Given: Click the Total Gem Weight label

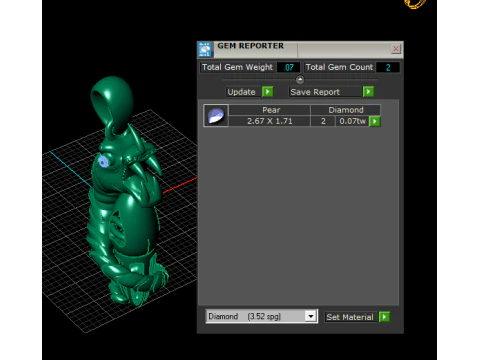Looking at the screenshot, I should tap(237, 67).
